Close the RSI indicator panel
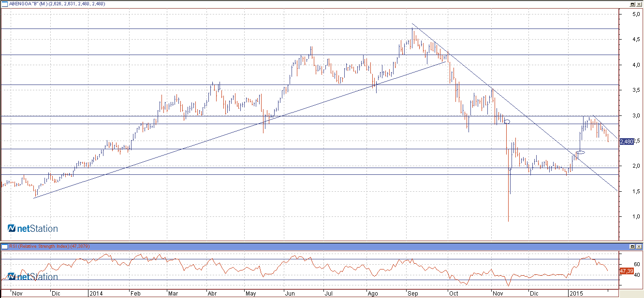The image size is (644, 298). coord(639,246)
